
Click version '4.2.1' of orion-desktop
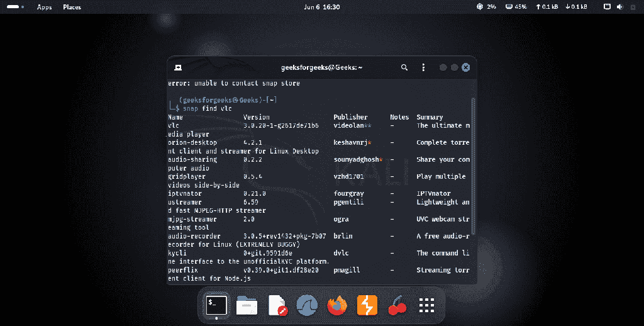click(x=253, y=143)
